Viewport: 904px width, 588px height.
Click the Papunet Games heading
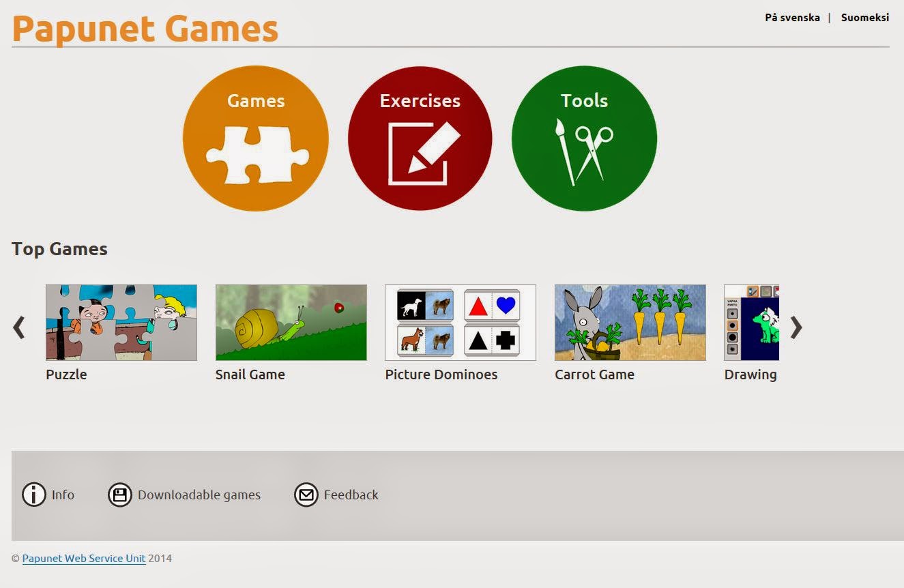tap(144, 29)
